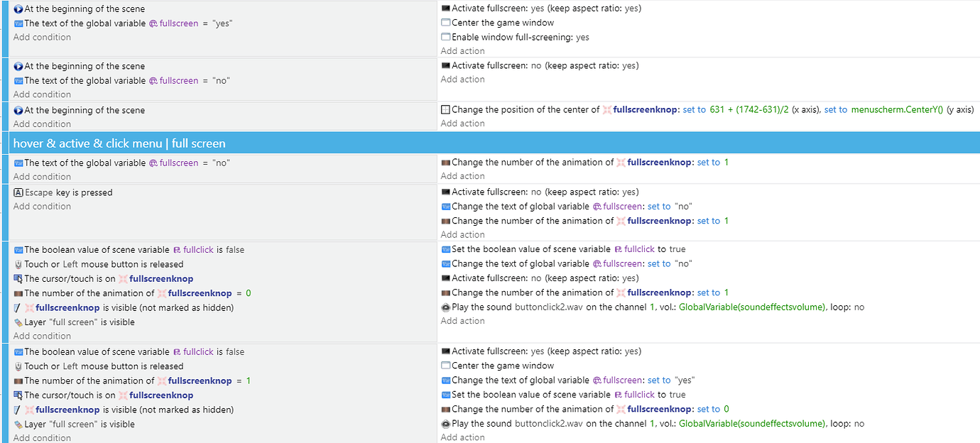Click variable icon of fullscreen = "yes" condition
980x443 pixels.
[x=18, y=23]
